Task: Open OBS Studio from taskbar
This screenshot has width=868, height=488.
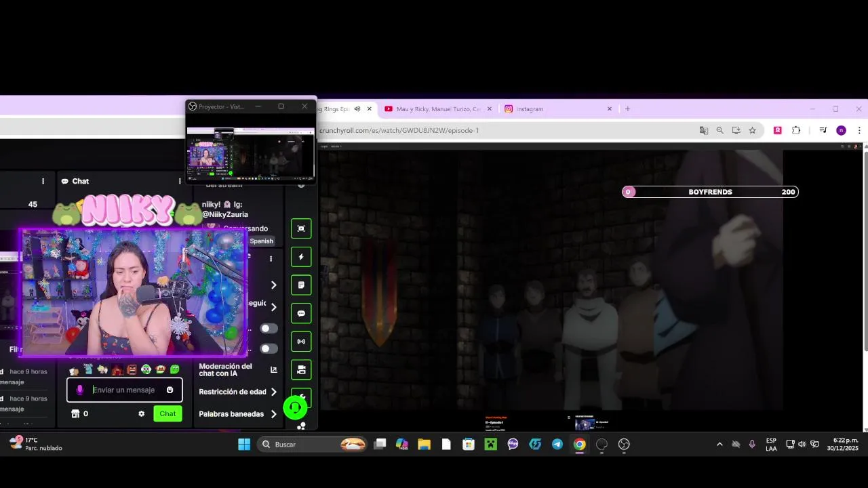Action: coord(624,445)
